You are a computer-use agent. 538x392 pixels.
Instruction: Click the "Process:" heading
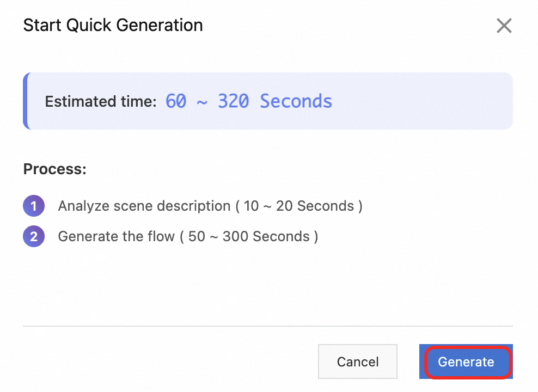coord(55,169)
